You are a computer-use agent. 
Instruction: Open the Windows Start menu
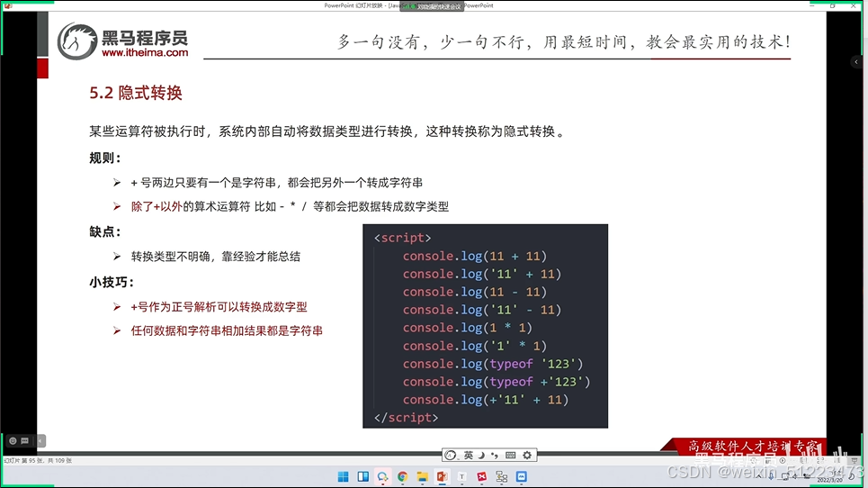coord(344,477)
